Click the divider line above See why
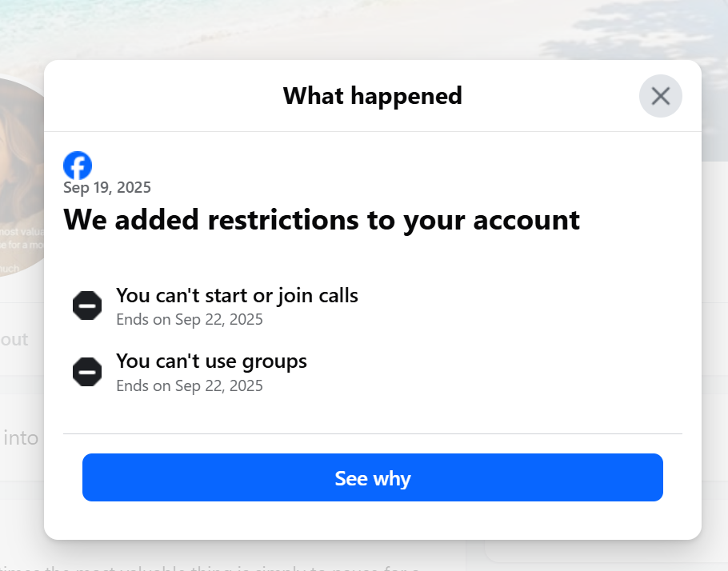728x571 pixels. pyautogui.click(x=372, y=433)
